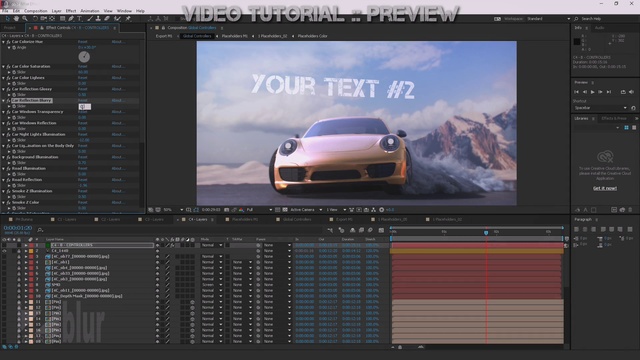
Task: Select the Clone Stamp tool
Action: [98, 18]
